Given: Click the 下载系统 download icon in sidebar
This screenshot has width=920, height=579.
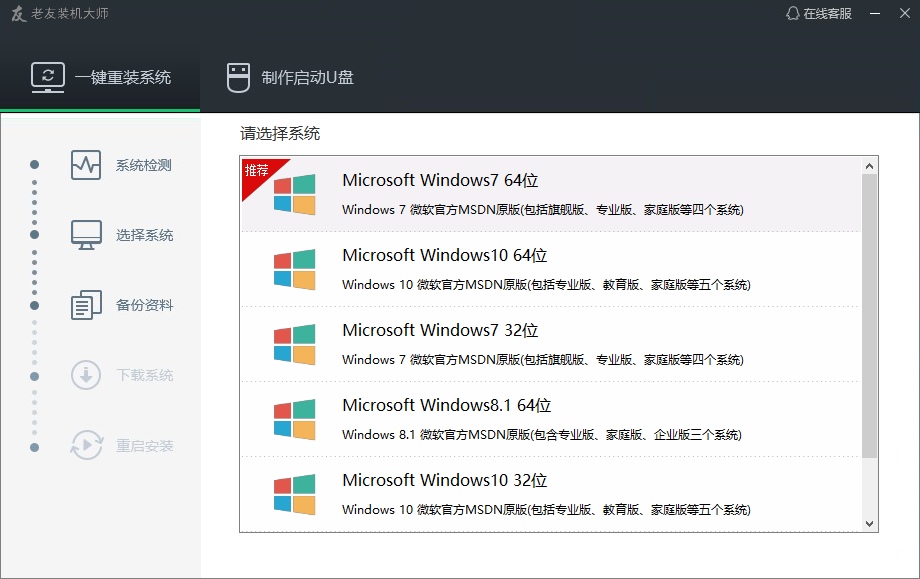Looking at the screenshot, I should point(85,374).
